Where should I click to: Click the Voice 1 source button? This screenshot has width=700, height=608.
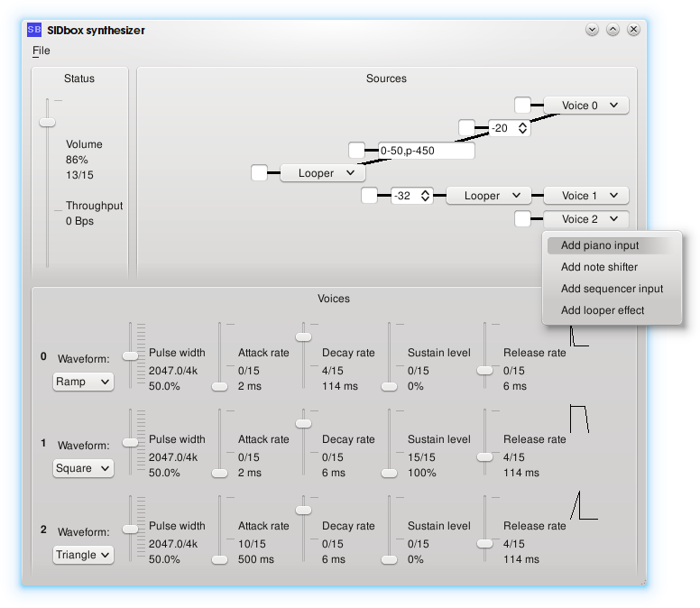[x=585, y=196]
